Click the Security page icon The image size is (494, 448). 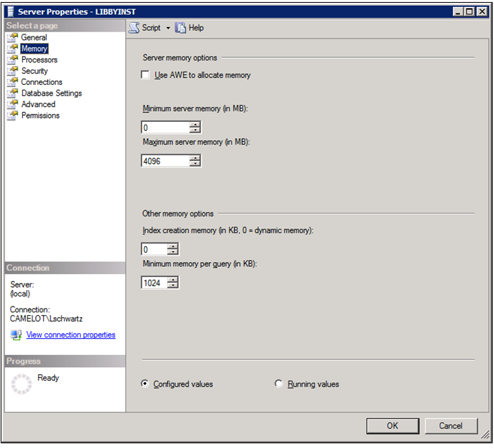tap(13, 71)
